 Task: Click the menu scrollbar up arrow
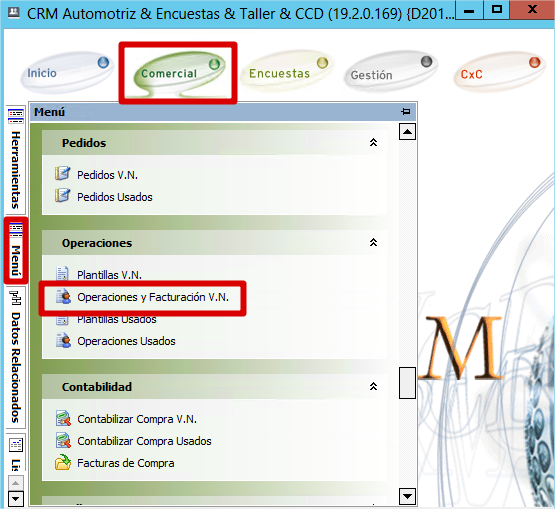tap(407, 132)
